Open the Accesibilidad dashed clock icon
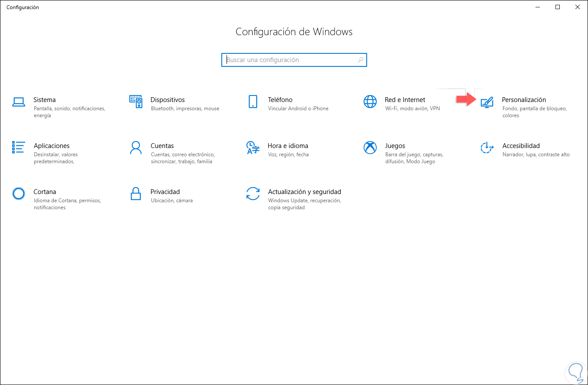 [x=487, y=148]
